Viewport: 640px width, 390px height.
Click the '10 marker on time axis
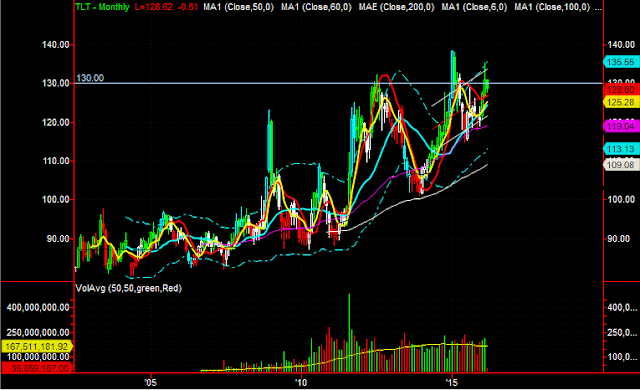tap(301, 383)
